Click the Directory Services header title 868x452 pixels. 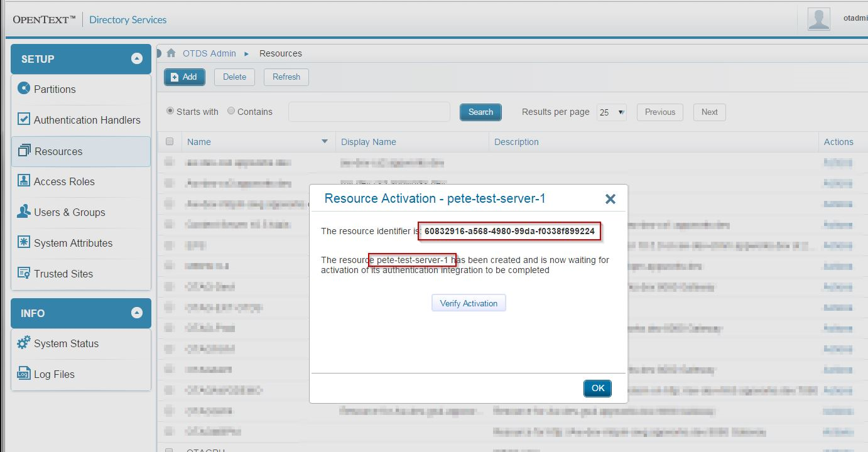pyautogui.click(x=128, y=19)
